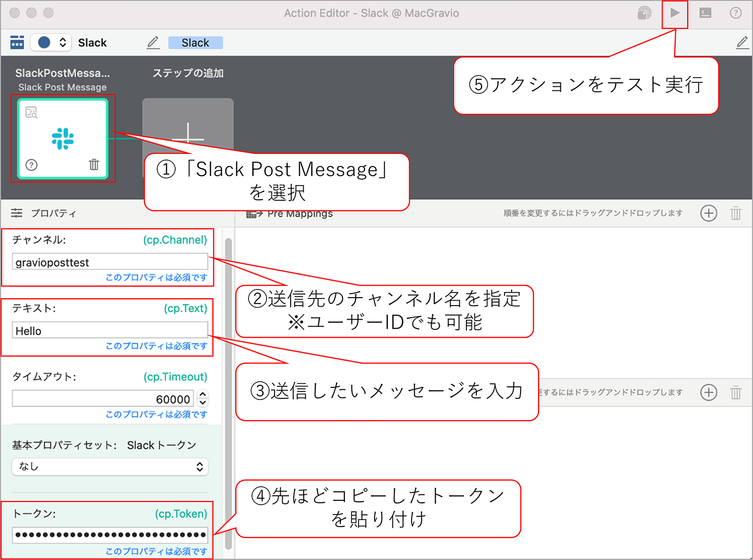Click the チャンネル field containing graviopostest
The height and width of the screenshot is (560, 753).
[x=110, y=262]
